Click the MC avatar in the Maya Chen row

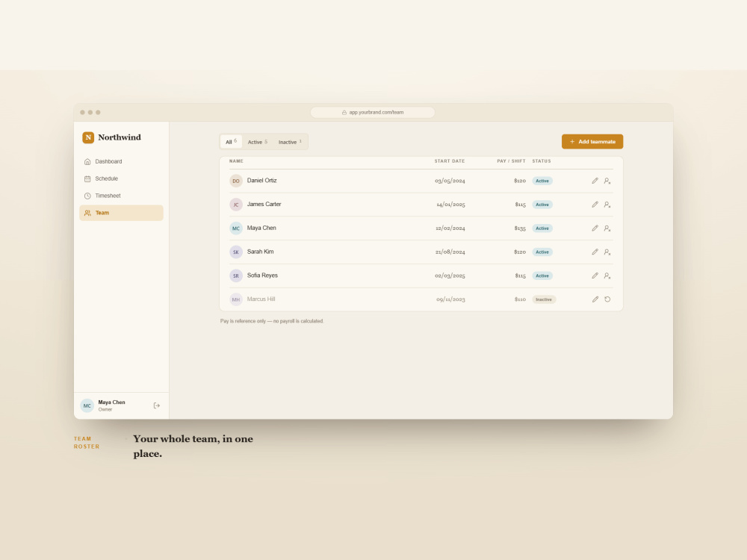tap(236, 228)
